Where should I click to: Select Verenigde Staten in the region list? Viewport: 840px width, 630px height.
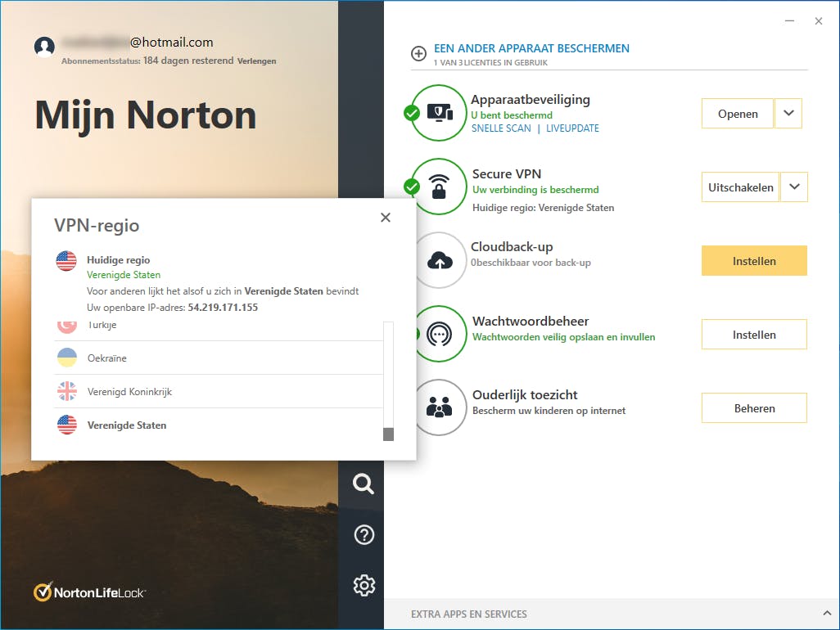coord(219,425)
